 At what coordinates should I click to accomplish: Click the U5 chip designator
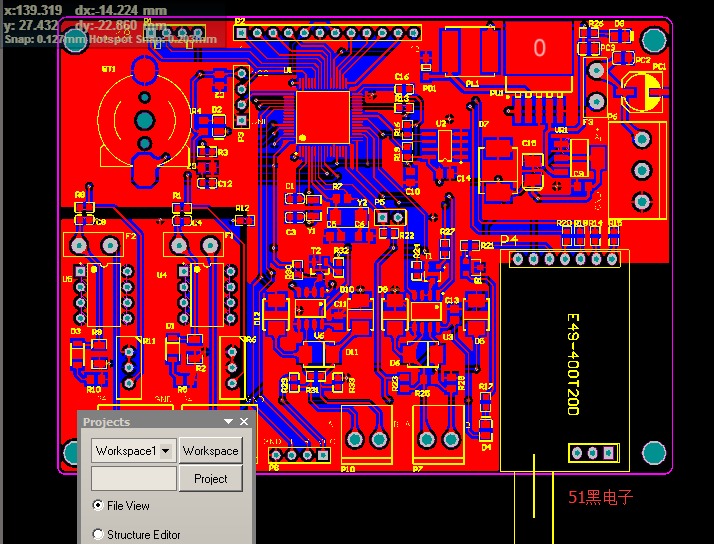67,279
